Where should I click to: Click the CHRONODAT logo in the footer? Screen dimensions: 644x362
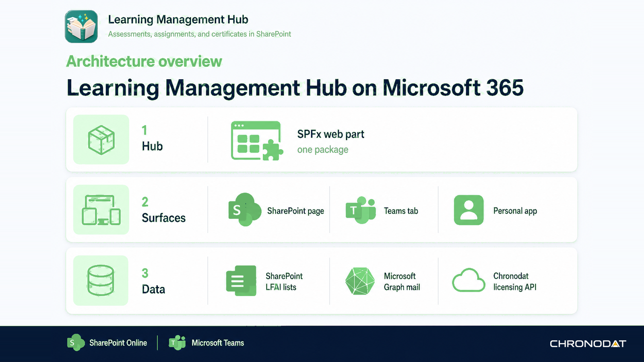pos(588,344)
